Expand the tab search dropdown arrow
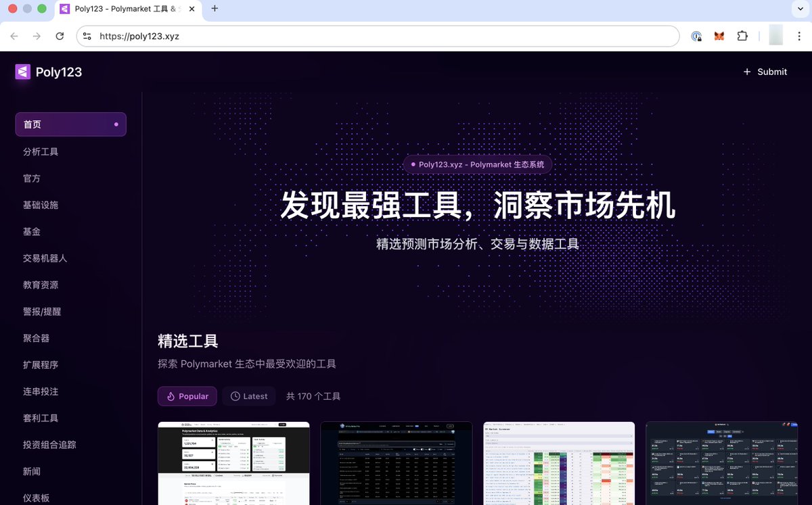Screen dimensions: 812x505 (799, 9)
